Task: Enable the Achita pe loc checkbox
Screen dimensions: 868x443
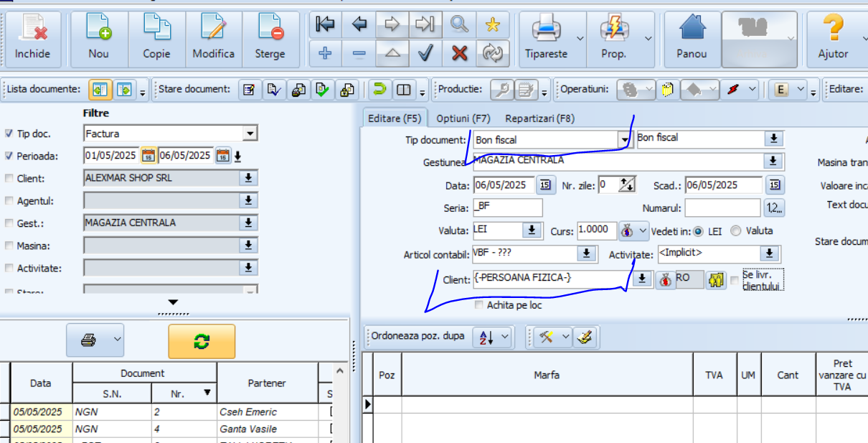Action: coord(479,305)
